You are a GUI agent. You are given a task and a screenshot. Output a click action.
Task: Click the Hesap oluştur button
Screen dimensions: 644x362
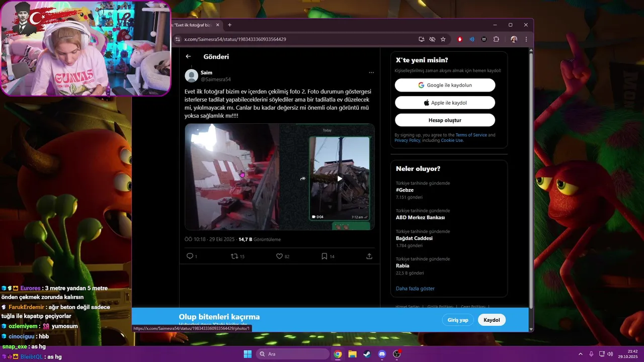pos(445,120)
